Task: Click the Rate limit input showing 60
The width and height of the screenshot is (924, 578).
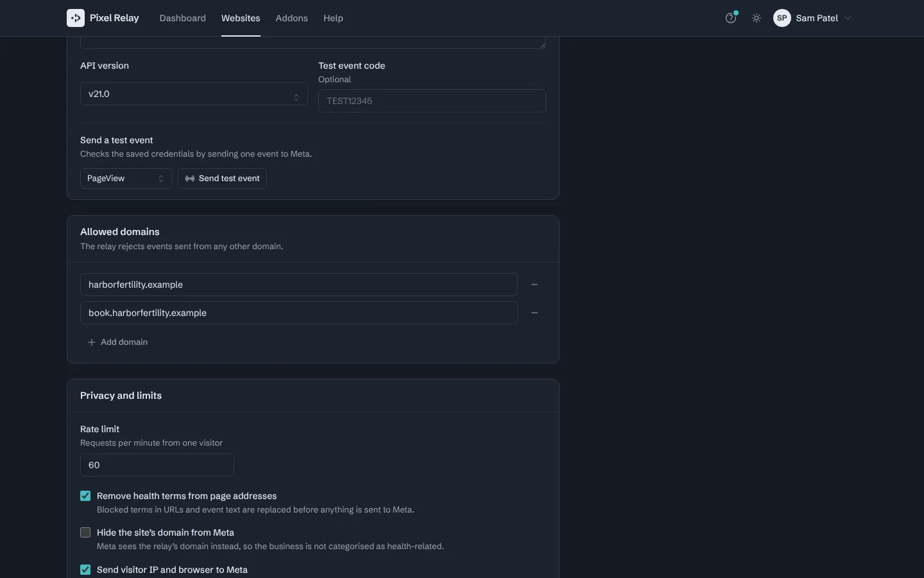Action: click(x=157, y=465)
